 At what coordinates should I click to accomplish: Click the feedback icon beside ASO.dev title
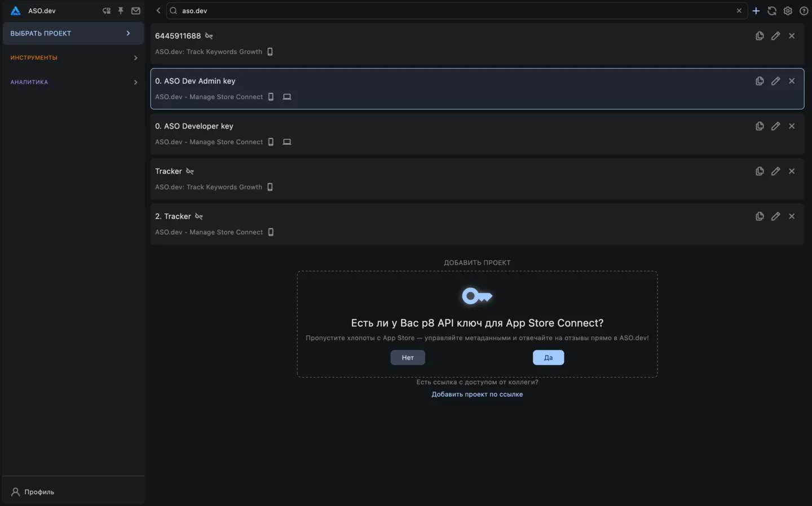click(x=106, y=11)
